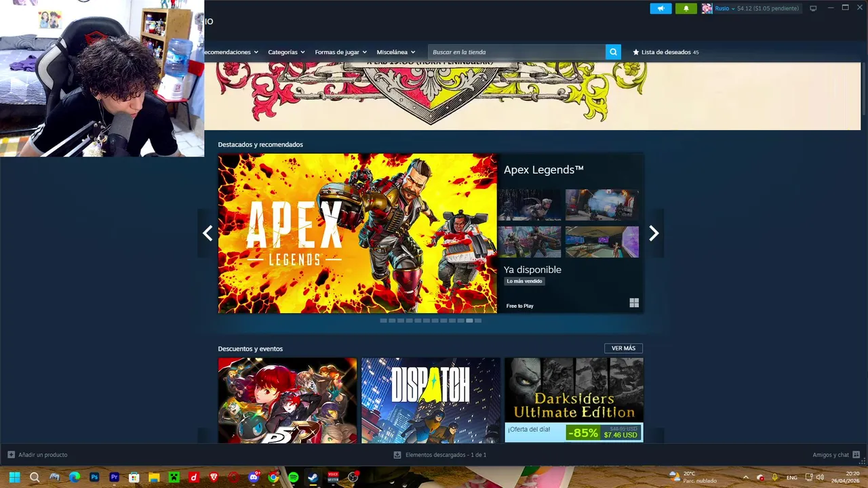Click the store page vertical scrollbar
The height and width of the screenshot is (488, 868).
[x=864, y=88]
